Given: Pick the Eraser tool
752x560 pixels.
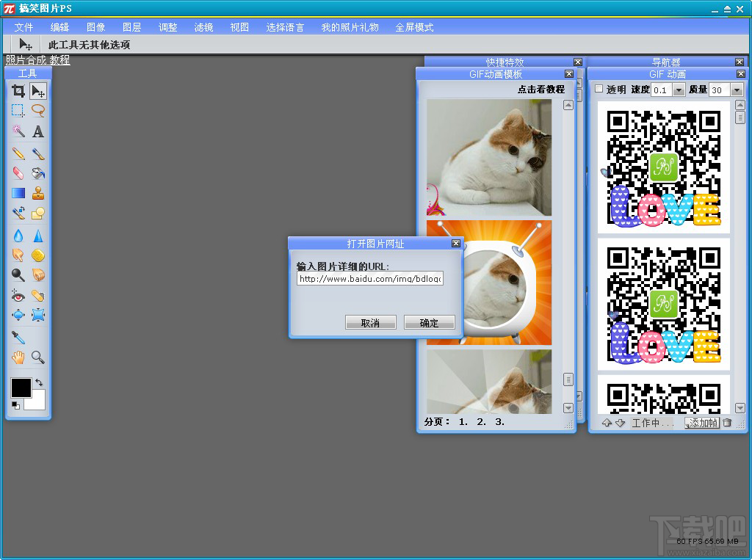Looking at the screenshot, I should click(x=18, y=173).
